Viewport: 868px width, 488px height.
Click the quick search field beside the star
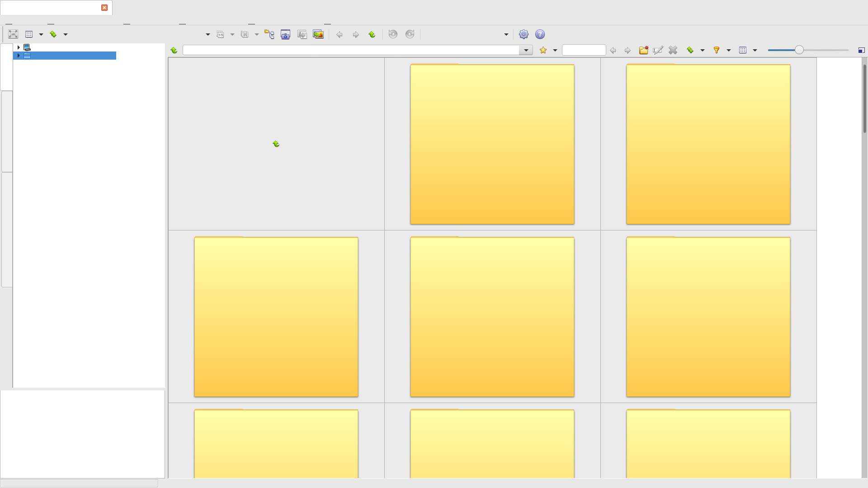[583, 50]
